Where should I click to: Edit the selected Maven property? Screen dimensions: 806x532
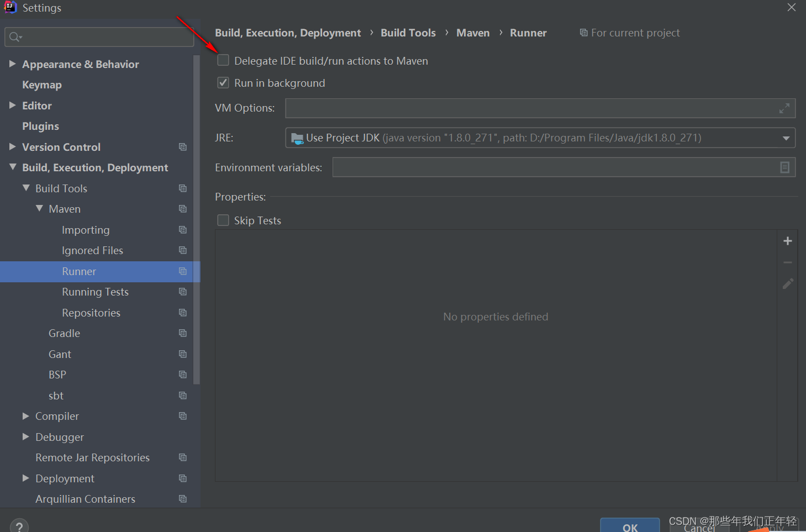788,283
